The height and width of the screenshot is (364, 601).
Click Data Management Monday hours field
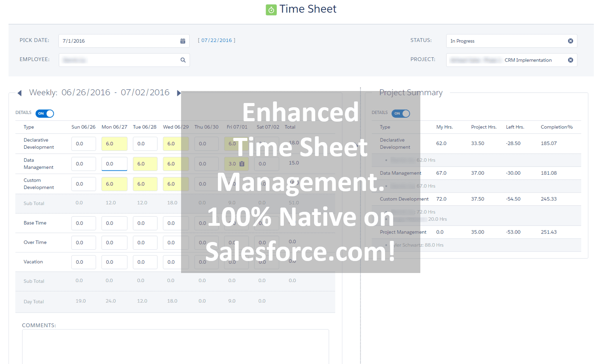click(x=114, y=164)
